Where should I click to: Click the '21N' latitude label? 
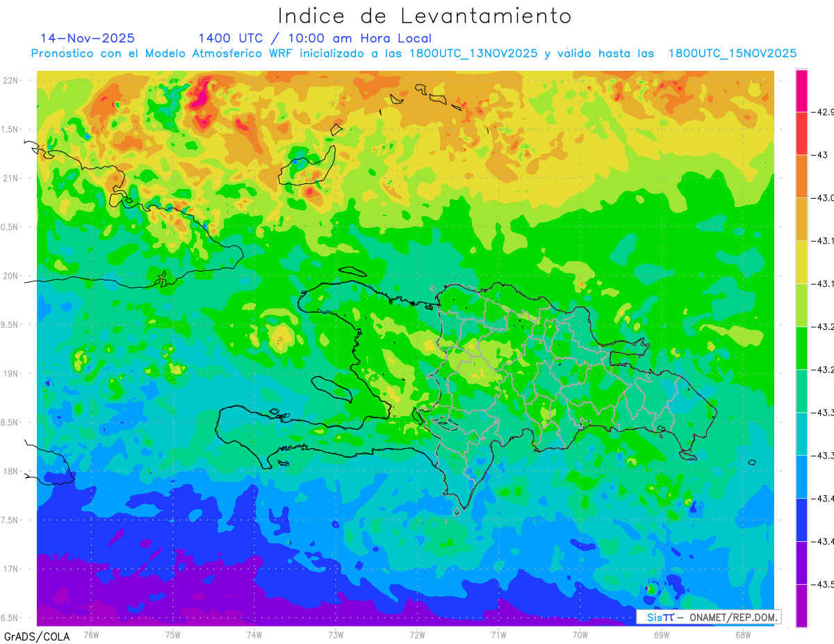(12, 179)
